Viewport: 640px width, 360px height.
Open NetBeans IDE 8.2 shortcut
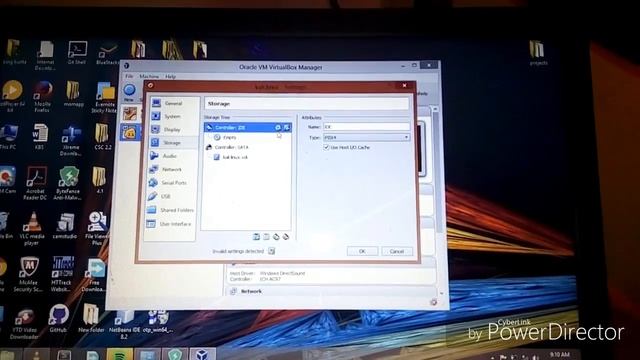[x=124, y=324]
